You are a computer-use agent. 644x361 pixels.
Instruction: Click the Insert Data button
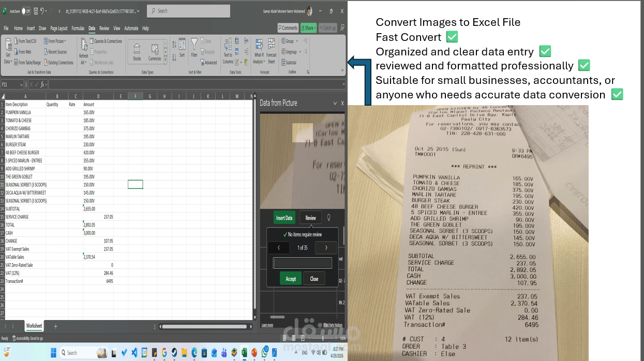pyautogui.click(x=284, y=218)
